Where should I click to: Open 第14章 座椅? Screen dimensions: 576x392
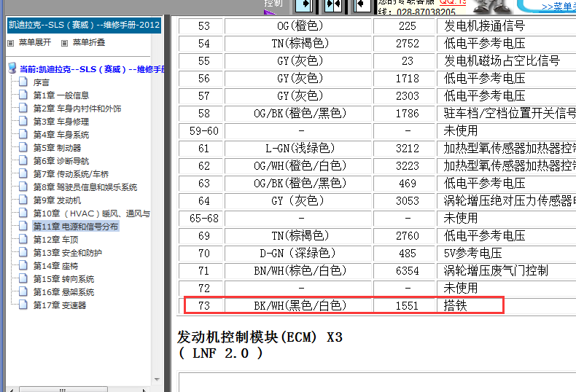coord(55,266)
